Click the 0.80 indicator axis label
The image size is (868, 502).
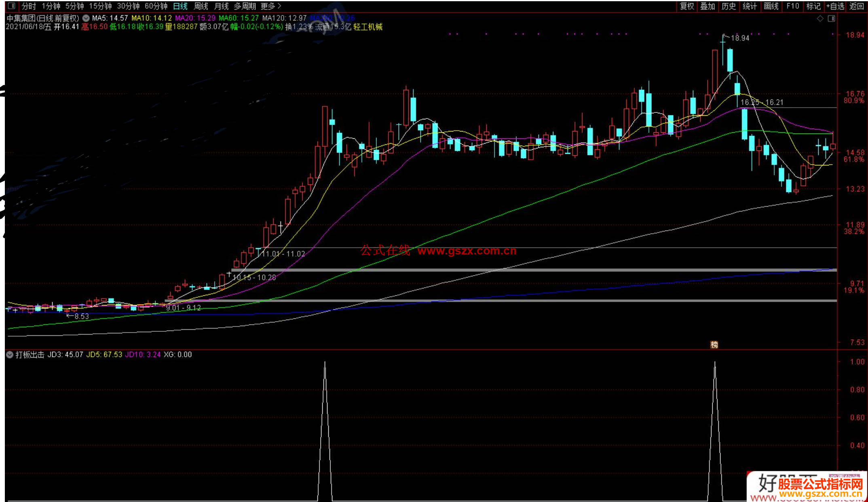[x=857, y=390]
